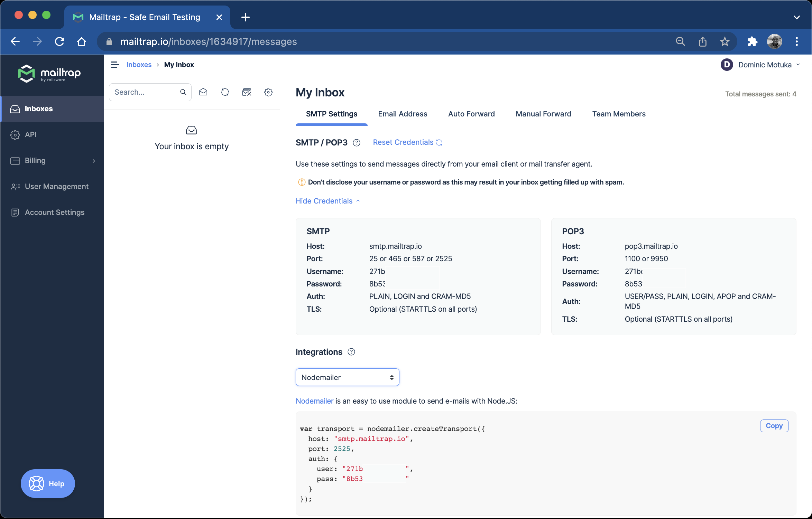This screenshot has width=812, height=519.
Task: Clear all messages from inbox
Action: (x=247, y=92)
